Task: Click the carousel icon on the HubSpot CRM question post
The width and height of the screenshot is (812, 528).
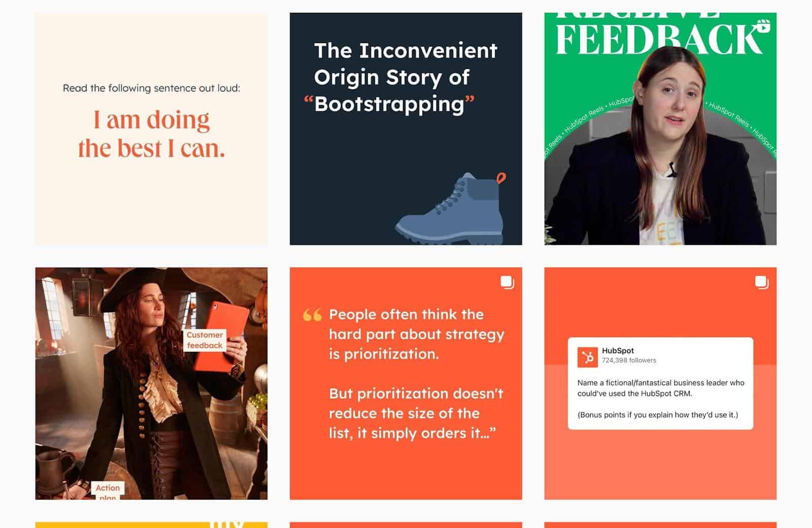Action: (x=762, y=282)
